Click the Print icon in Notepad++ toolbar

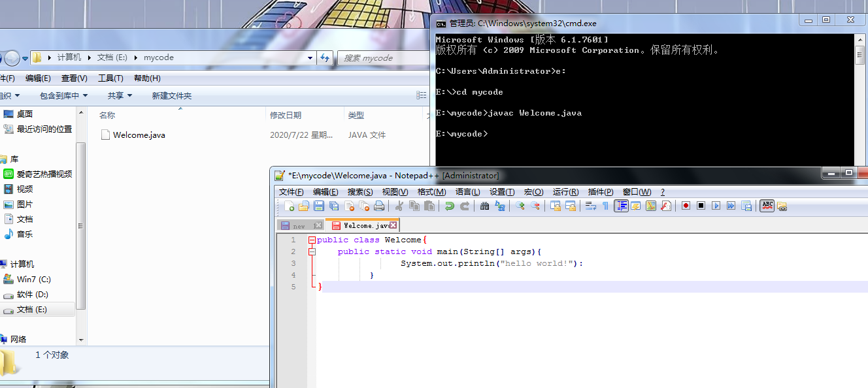pos(379,206)
